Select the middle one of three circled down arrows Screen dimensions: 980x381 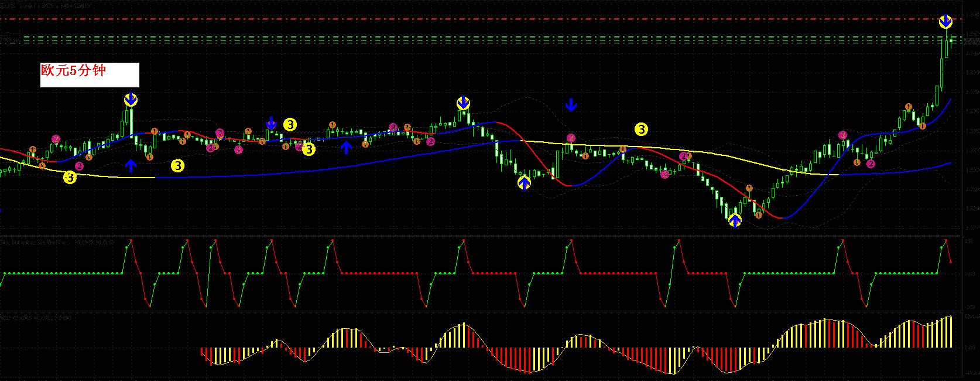point(463,104)
